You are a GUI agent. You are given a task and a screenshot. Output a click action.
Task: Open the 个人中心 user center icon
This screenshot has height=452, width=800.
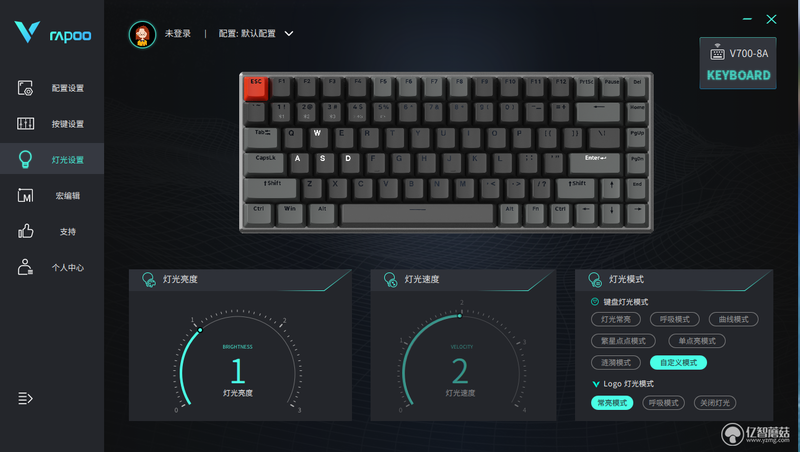(25, 267)
